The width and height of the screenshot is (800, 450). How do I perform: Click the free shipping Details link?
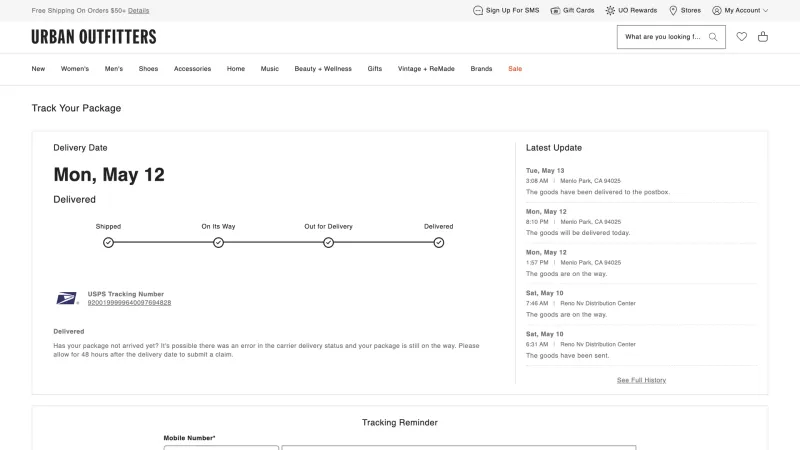pyautogui.click(x=139, y=10)
